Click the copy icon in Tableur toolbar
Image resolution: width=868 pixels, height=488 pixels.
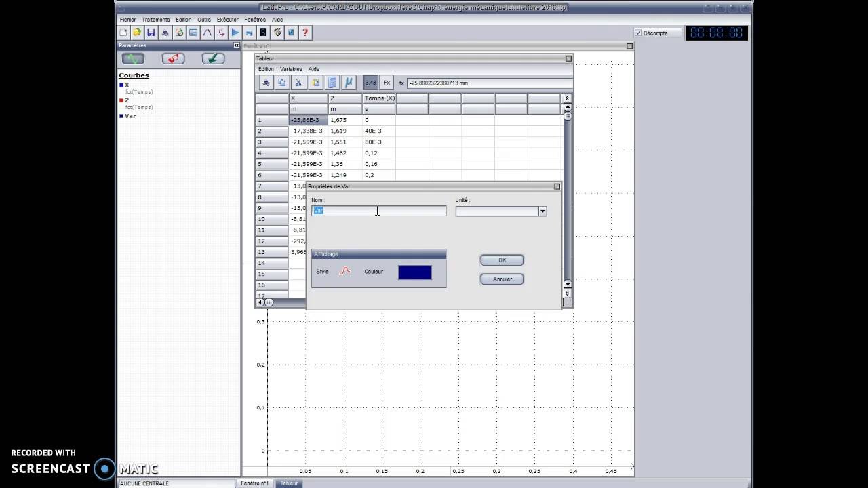(282, 83)
